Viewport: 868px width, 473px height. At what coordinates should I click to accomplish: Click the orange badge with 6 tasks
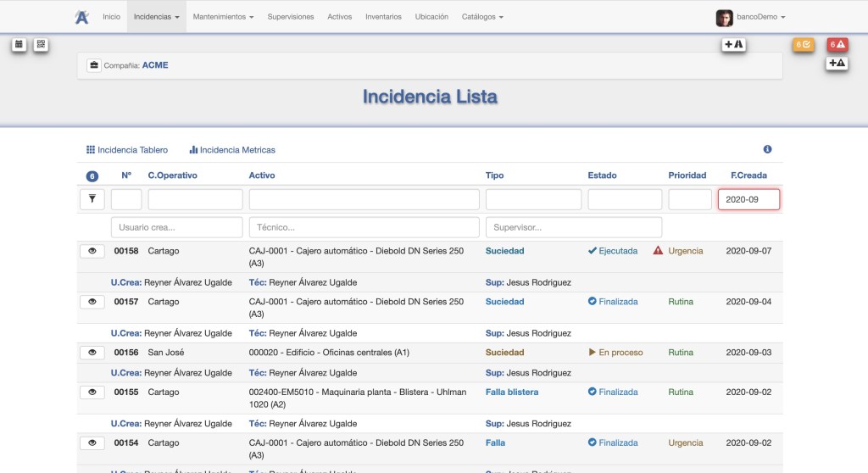tap(803, 45)
